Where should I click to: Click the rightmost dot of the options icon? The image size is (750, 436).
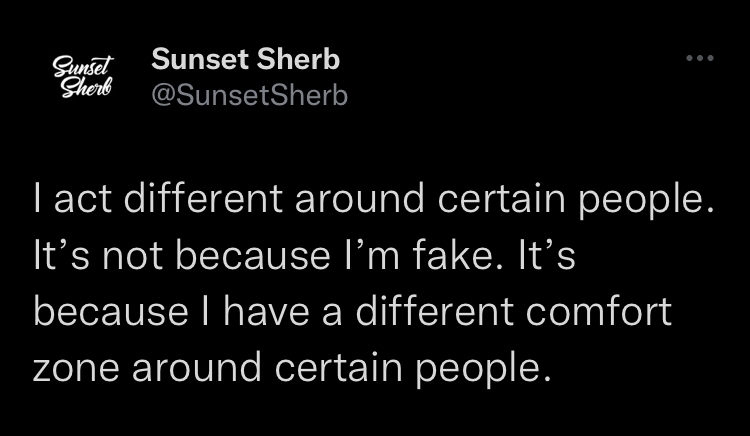(x=710, y=58)
